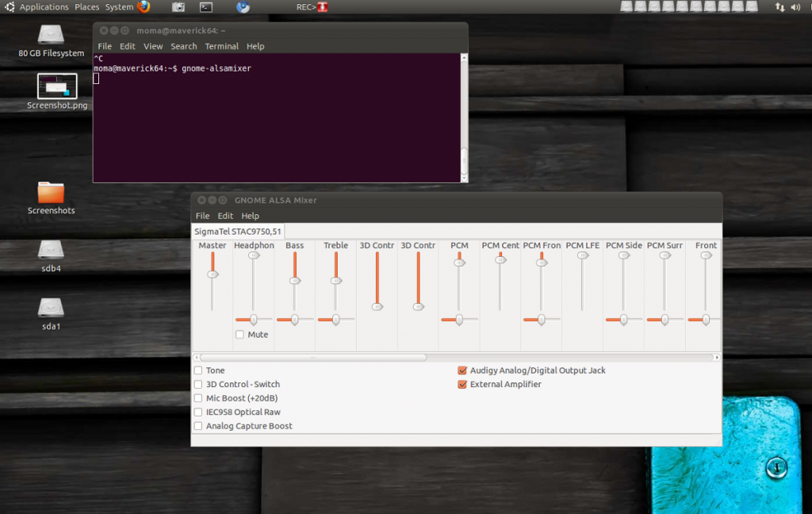
Task: Open the network connections indicator
Action: click(779, 6)
